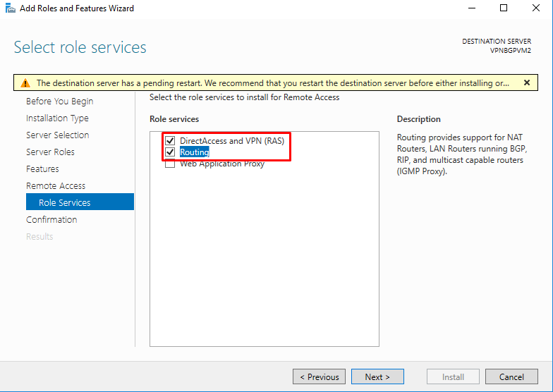Uncheck DirectAccess and VPN (RAS) checkbox
The height and width of the screenshot is (392, 553).
[x=170, y=141]
